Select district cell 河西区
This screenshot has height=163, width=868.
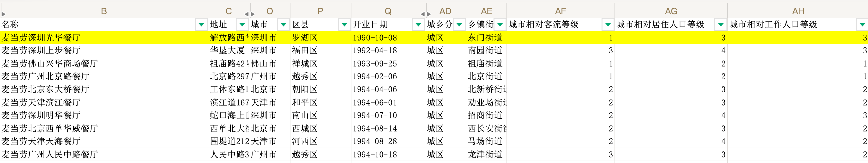pos(320,141)
